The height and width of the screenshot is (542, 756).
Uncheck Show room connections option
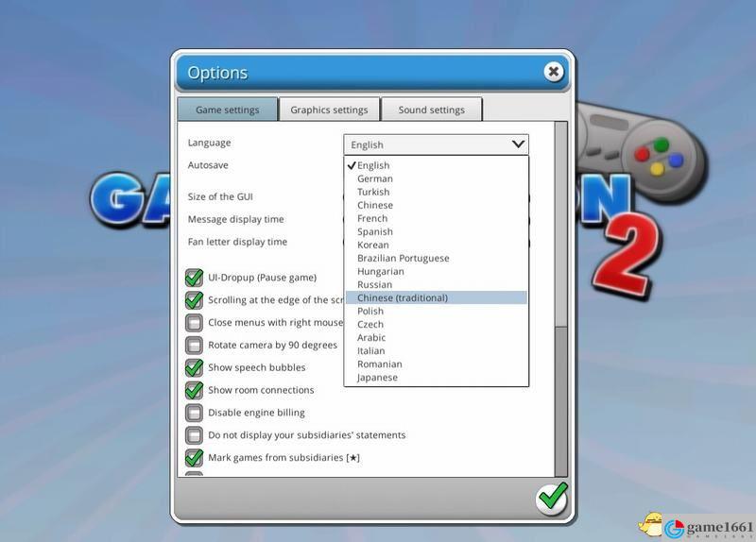pyautogui.click(x=194, y=390)
